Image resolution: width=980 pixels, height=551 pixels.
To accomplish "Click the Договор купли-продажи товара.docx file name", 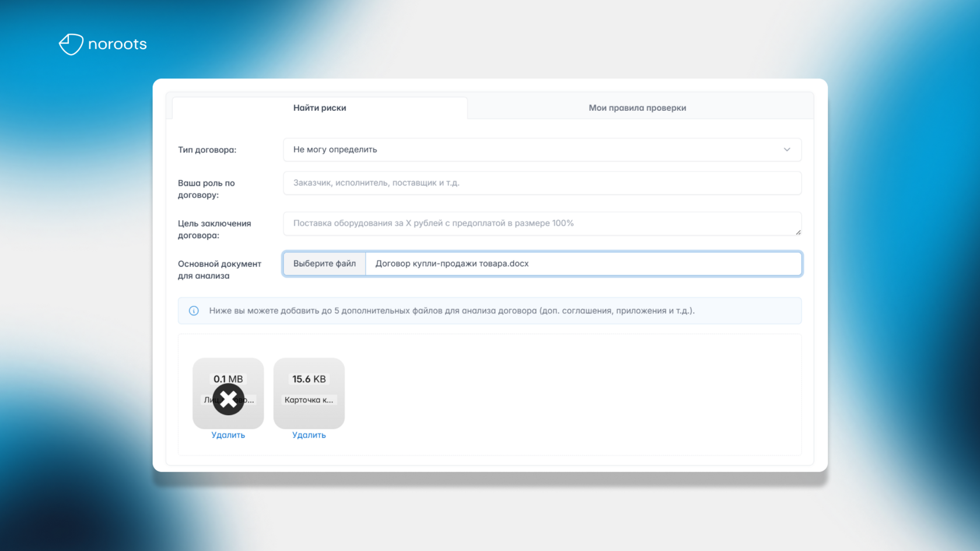I will (452, 264).
